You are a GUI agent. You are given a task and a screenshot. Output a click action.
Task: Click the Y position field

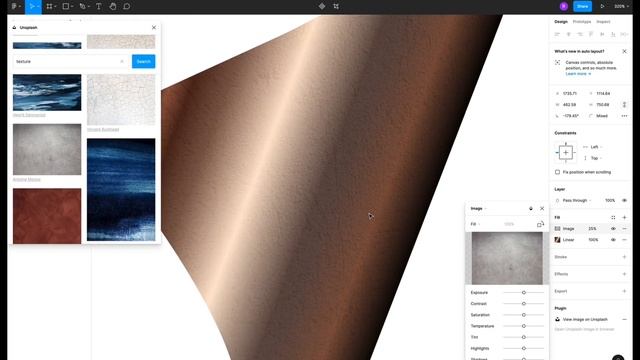(x=603, y=93)
